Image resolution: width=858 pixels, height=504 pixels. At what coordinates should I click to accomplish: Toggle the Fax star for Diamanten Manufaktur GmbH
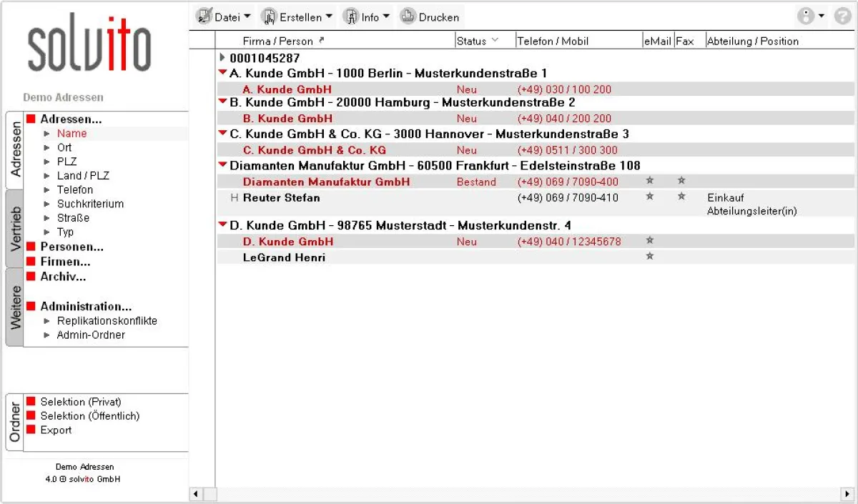(681, 182)
